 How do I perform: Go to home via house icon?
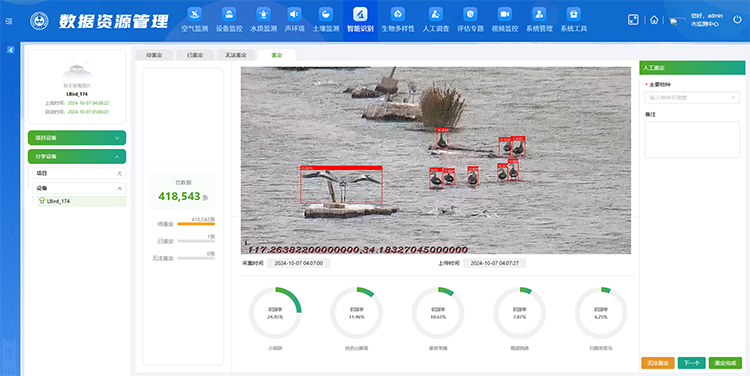pyautogui.click(x=654, y=20)
